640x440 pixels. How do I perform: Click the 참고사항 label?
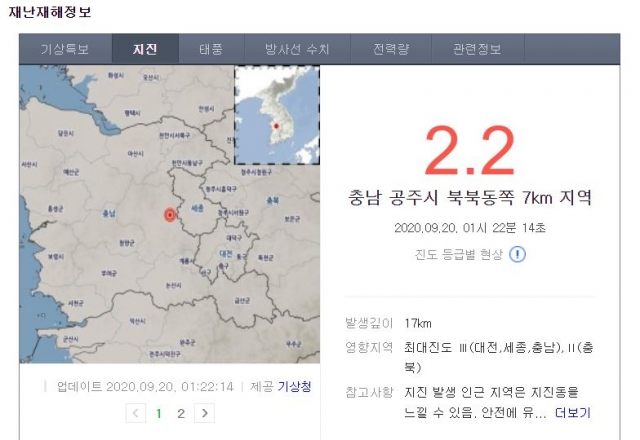[369, 392]
